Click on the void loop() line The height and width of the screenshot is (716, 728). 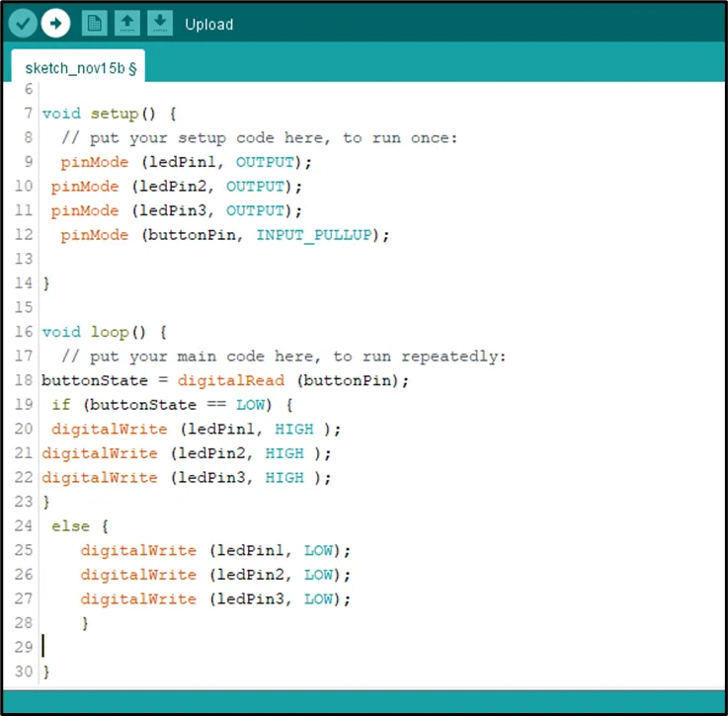(x=105, y=332)
